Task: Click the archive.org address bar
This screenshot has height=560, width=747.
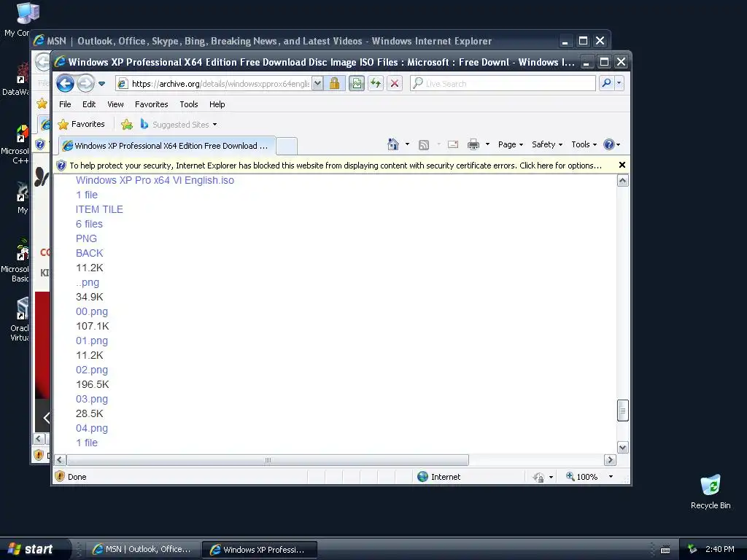Action: click(x=214, y=84)
